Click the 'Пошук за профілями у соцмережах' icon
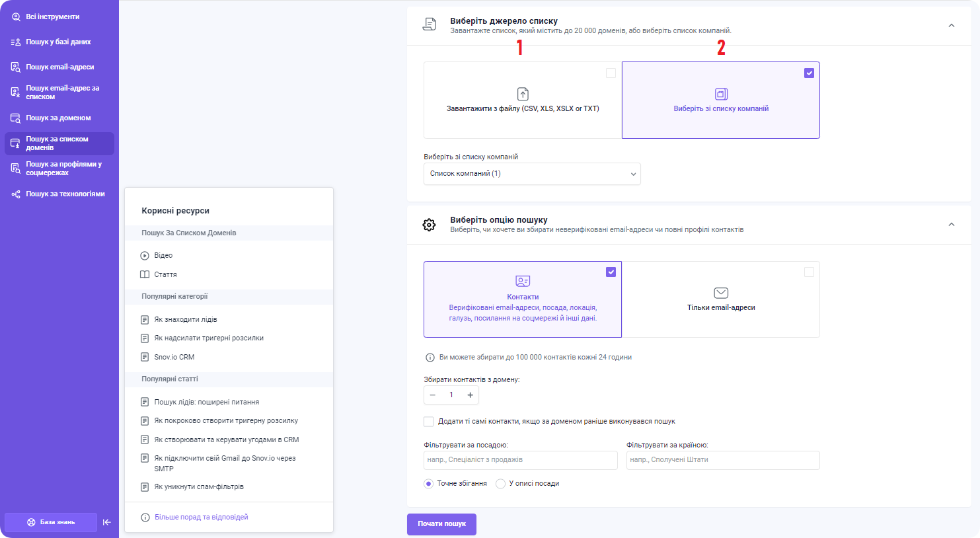The width and height of the screenshot is (980, 538). click(x=16, y=169)
